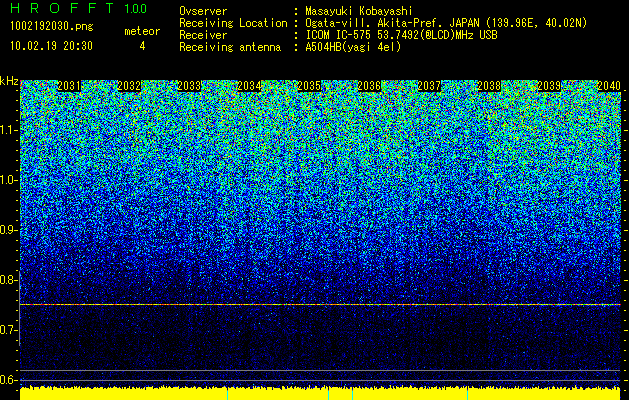The image size is (629, 400).
Task: Click the Ogata-vill. Akita-Pref. JAPAN location text
Action: point(446,23)
